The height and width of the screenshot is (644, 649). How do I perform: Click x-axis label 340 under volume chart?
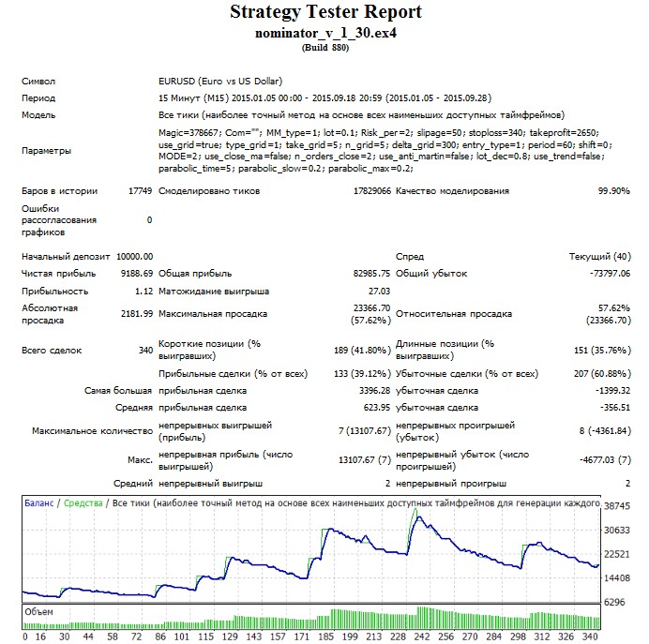pyautogui.click(x=589, y=637)
